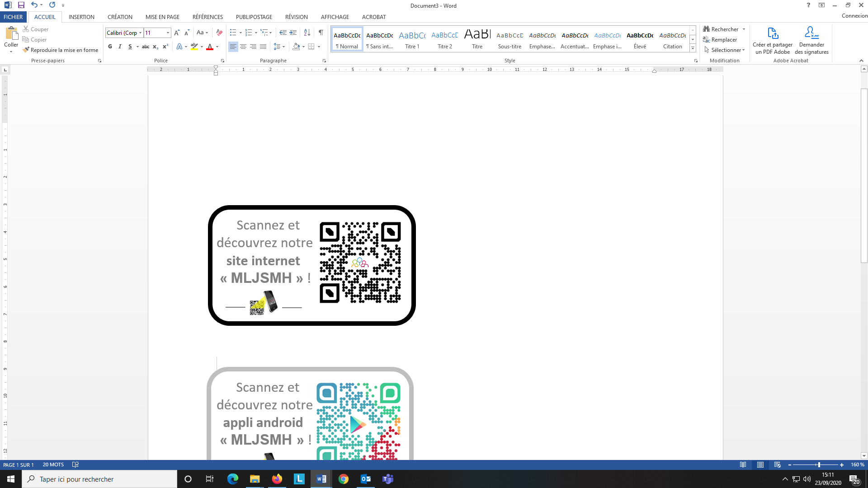The width and height of the screenshot is (868, 488).
Task: Toggle strikethrough formatting
Action: point(146,47)
